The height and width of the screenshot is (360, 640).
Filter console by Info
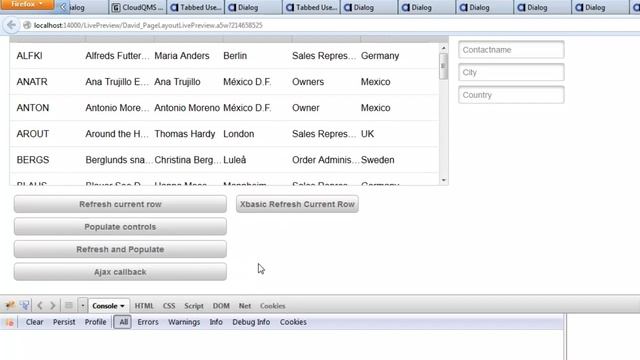click(x=216, y=322)
